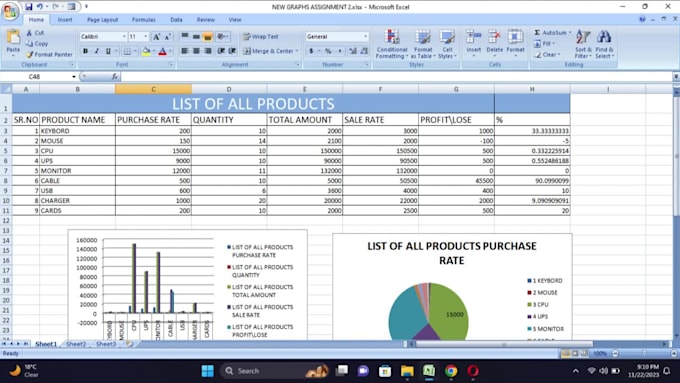Toggle bold formatting
Viewport: 680px width, 383px height.
pyautogui.click(x=85, y=51)
